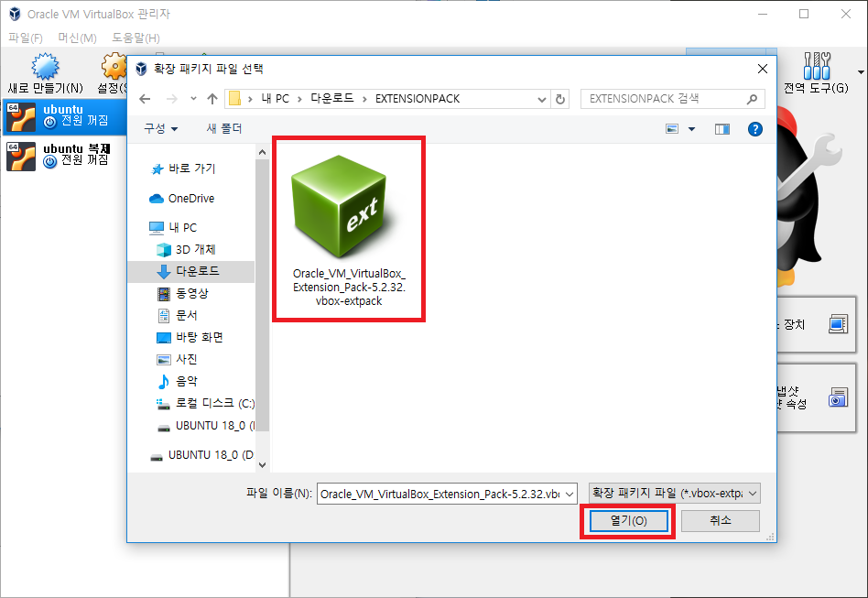
Task: Select 동영상 folder
Action: pos(183,293)
